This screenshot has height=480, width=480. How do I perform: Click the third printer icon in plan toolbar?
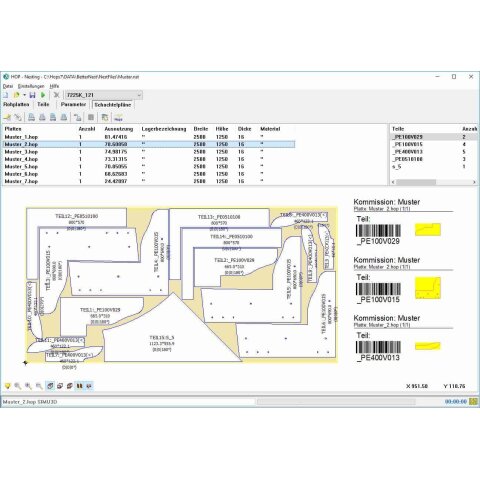[x=53, y=117]
